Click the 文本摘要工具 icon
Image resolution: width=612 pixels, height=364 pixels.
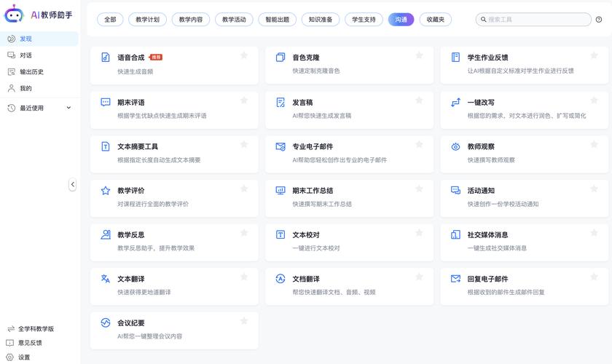(106, 146)
